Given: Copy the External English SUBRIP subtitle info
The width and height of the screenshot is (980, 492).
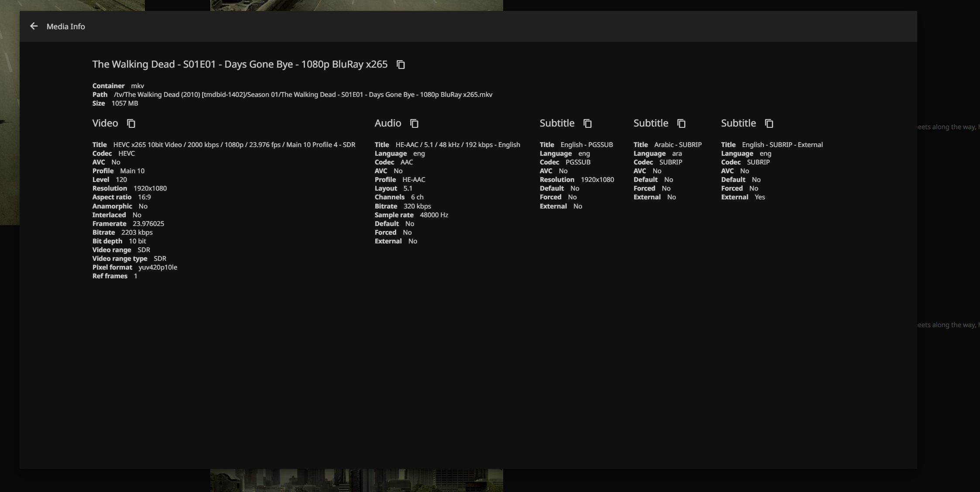Looking at the screenshot, I should click(x=769, y=123).
